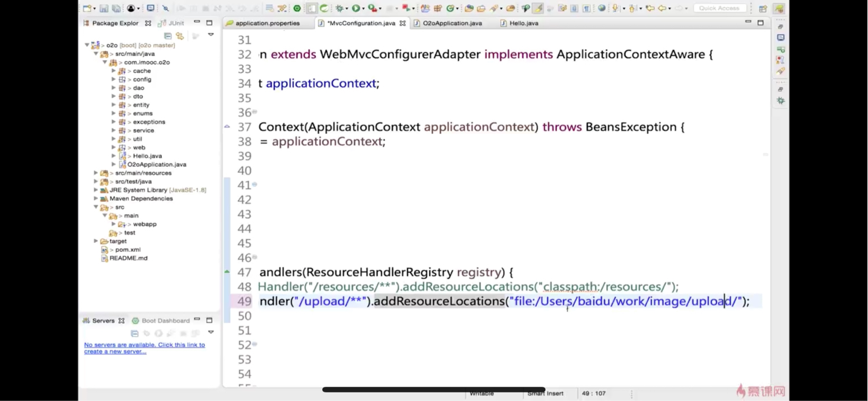Click the override marker on line 47

227,271
